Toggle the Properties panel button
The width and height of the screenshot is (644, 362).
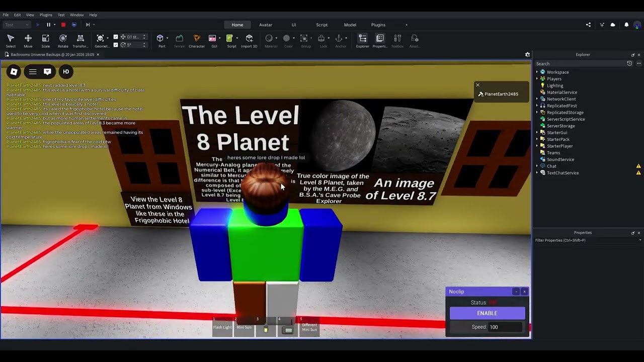[380, 41]
